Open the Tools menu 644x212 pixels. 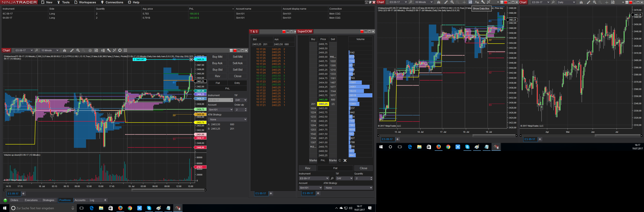point(63,2)
